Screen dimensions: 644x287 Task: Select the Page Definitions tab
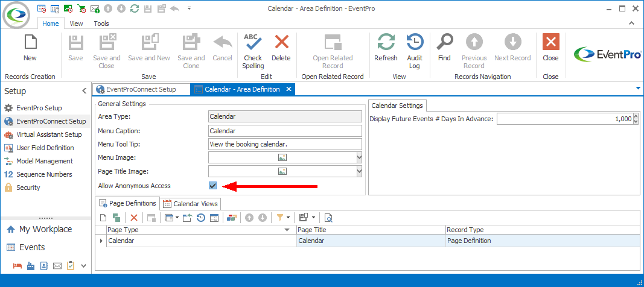(127, 203)
